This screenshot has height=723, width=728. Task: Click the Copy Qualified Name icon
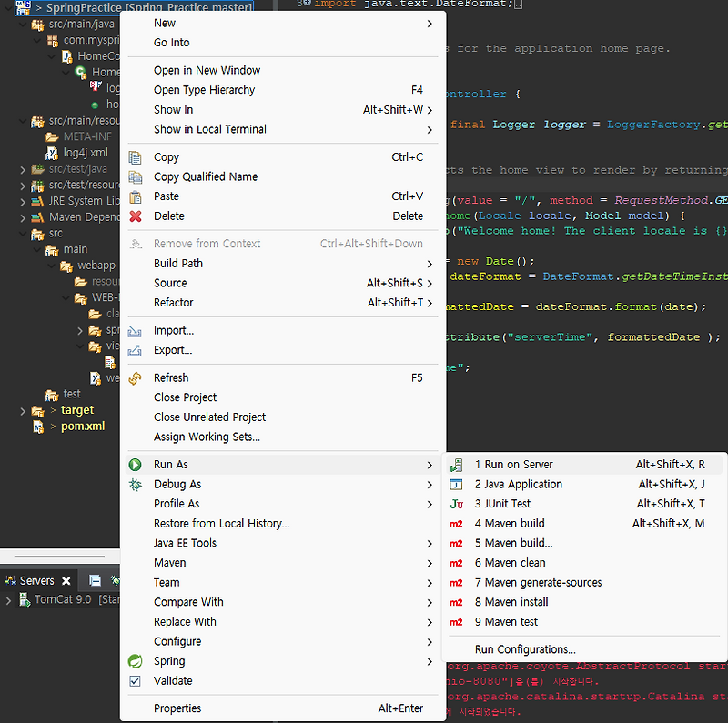point(135,176)
